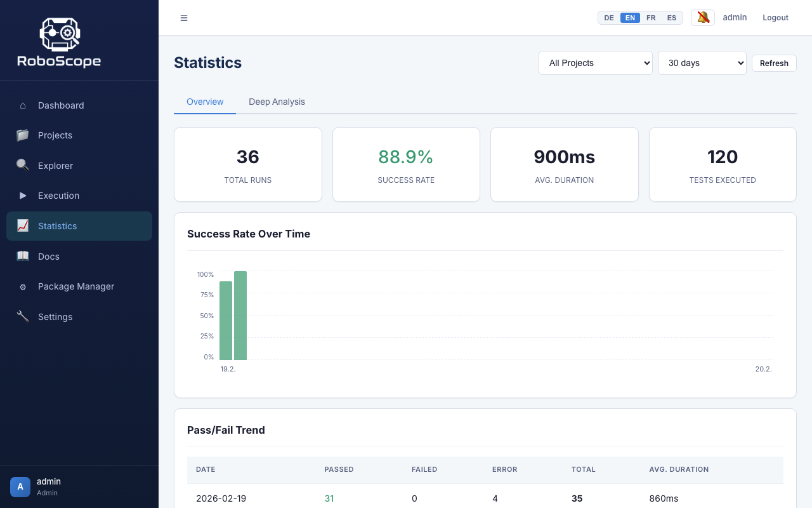Select the Settings wrench icon
The width and height of the screenshot is (812, 508).
(x=23, y=316)
